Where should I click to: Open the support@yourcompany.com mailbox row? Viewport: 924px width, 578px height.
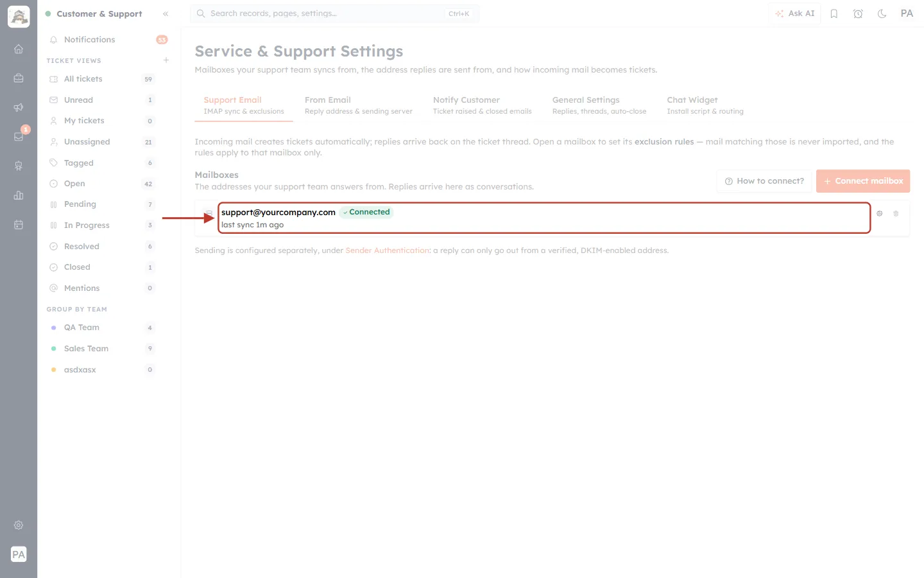click(x=544, y=218)
